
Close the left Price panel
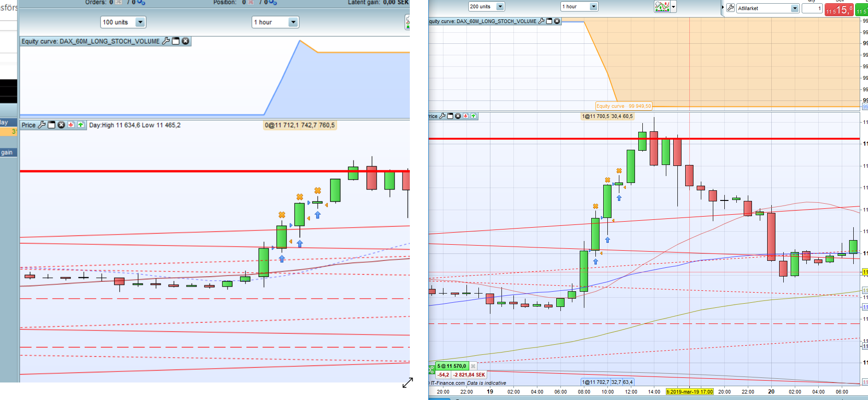(61, 125)
